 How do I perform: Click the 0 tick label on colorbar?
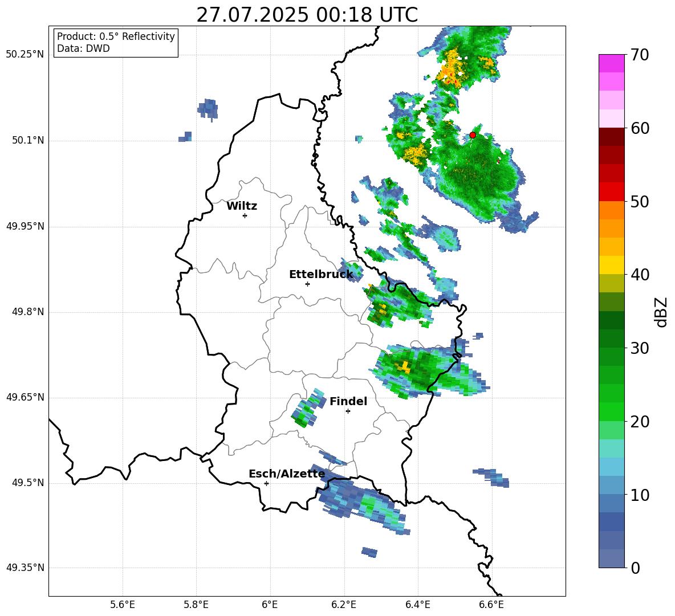click(636, 568)
